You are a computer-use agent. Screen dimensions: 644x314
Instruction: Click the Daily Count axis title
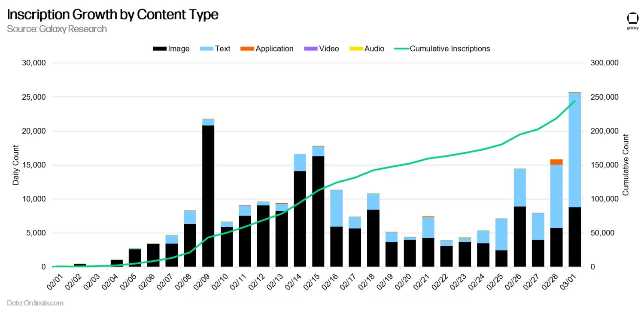[16, 165]
